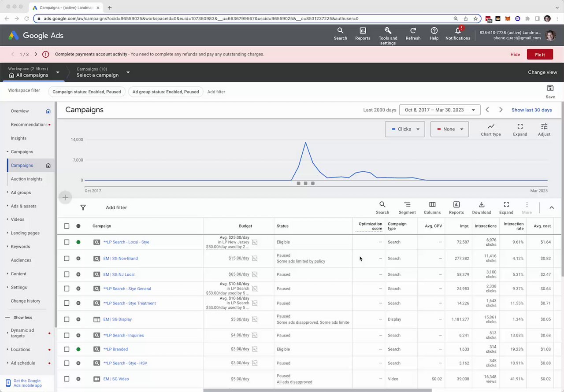This screenshot has height=392, width=564.
Task: Check the box for EM | SG Non-Brand
Action: click(67, 259)
